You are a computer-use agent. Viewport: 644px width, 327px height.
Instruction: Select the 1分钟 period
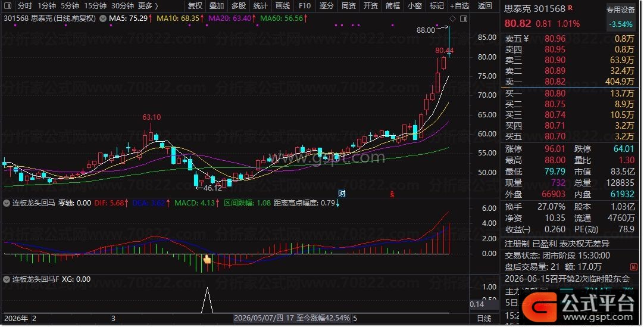[46, 6]
